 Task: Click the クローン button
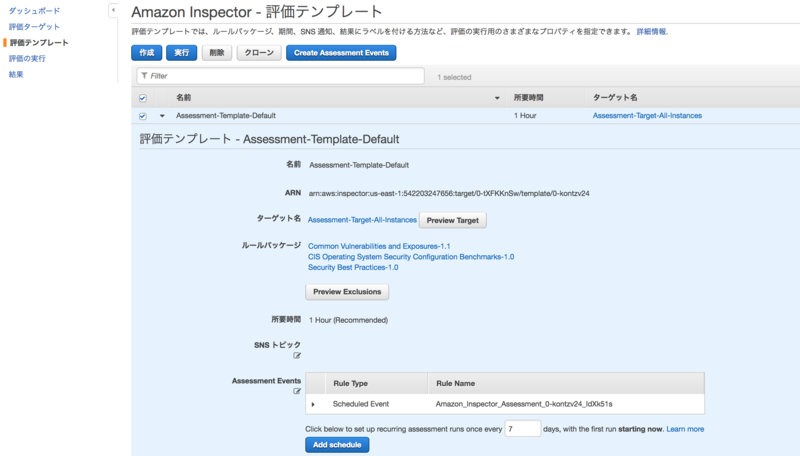[259, 53]
